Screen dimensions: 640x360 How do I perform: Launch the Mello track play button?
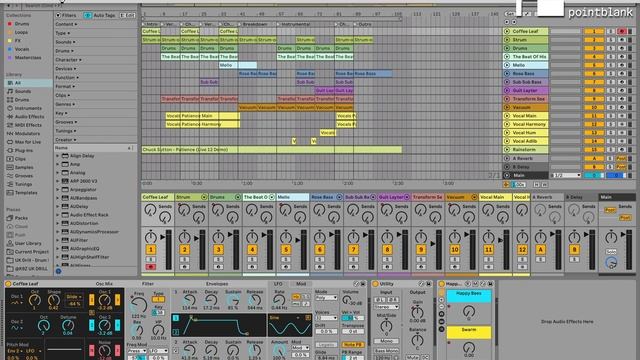[x=507, y=65]
